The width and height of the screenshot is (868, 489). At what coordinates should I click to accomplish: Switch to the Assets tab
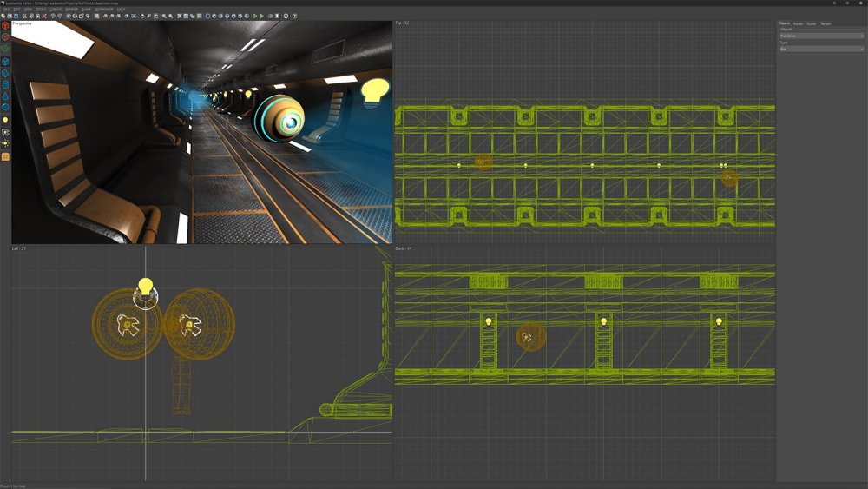coord(798,23)
